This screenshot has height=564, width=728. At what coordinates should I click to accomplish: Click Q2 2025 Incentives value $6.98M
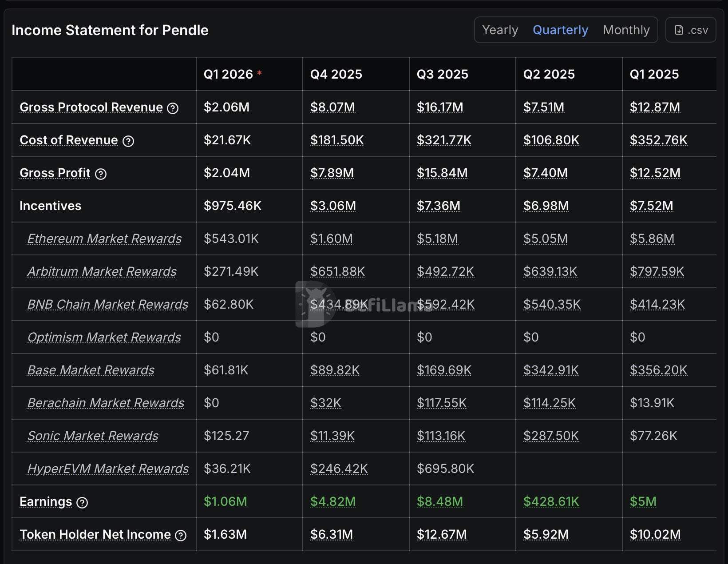pyautogui.click(x=546, y=206)
